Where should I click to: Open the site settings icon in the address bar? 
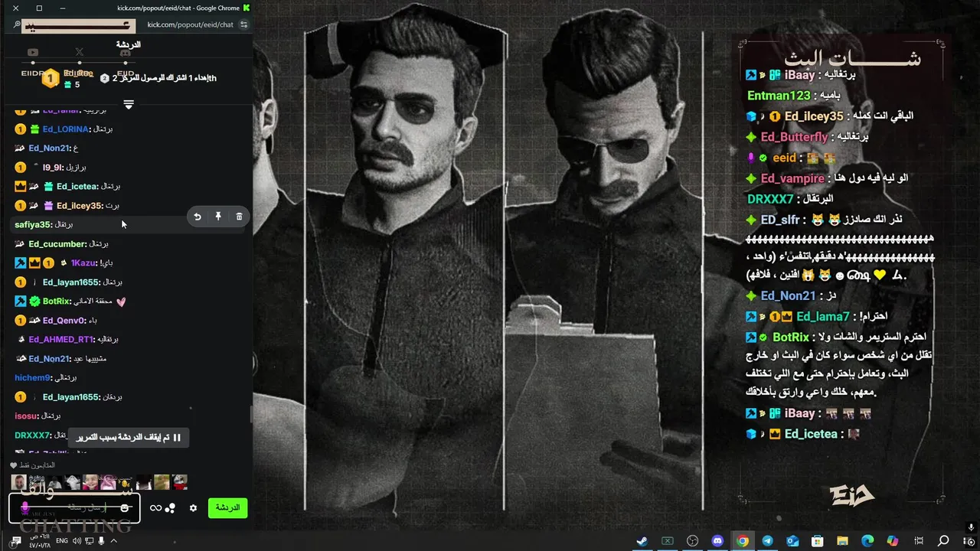click(243, 24)
